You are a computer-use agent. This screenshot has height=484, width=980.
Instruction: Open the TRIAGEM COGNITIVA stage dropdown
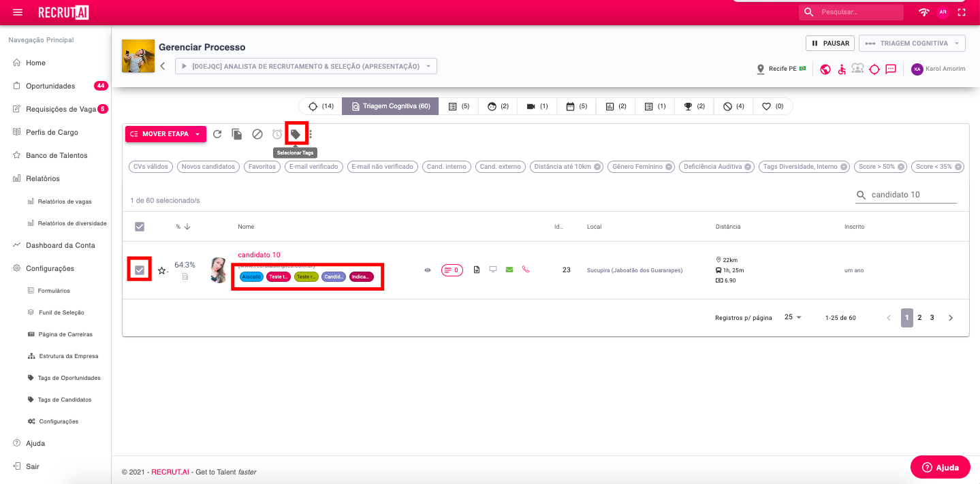tap(912, 43)
